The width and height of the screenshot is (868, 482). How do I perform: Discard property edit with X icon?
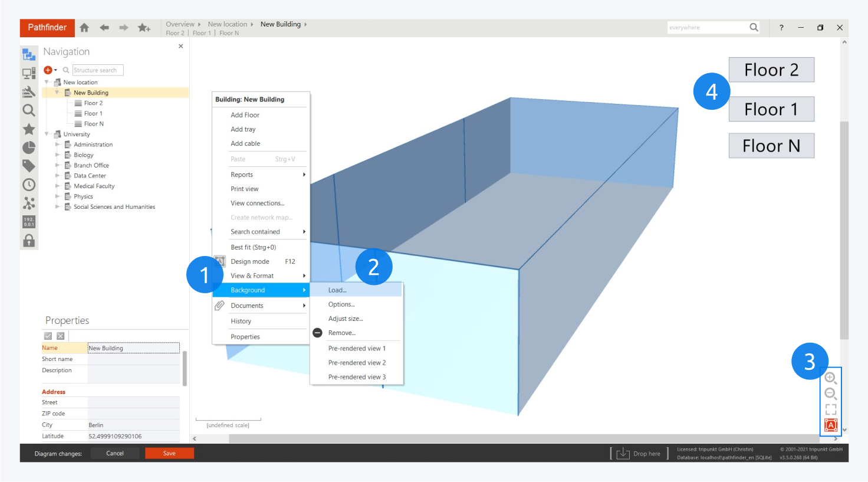pyautogui.click(x=61, y=336)
